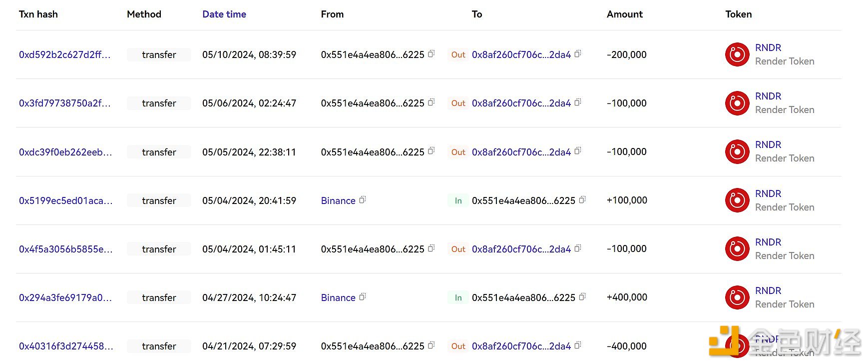Copy the To address in the 04/27/2024 row
868x363 pixels.
(582, 297)
